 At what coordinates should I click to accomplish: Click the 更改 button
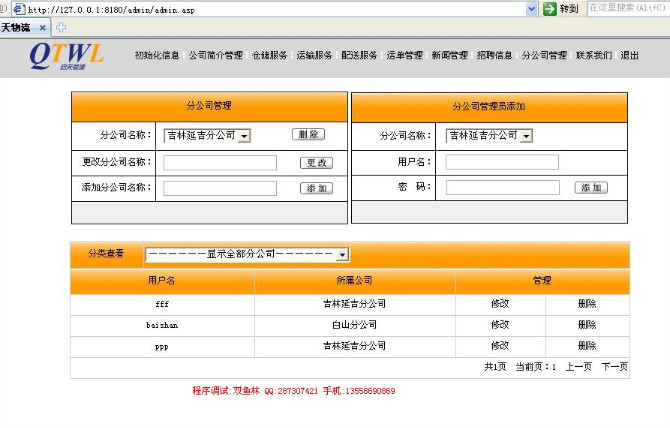pyautogui.click(x=316, y=163)
